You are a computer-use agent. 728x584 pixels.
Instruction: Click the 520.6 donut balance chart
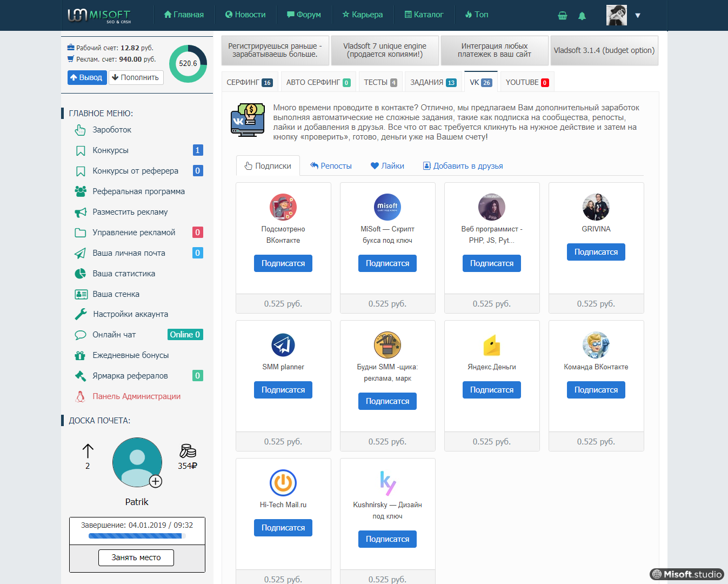tap(188, 64)
